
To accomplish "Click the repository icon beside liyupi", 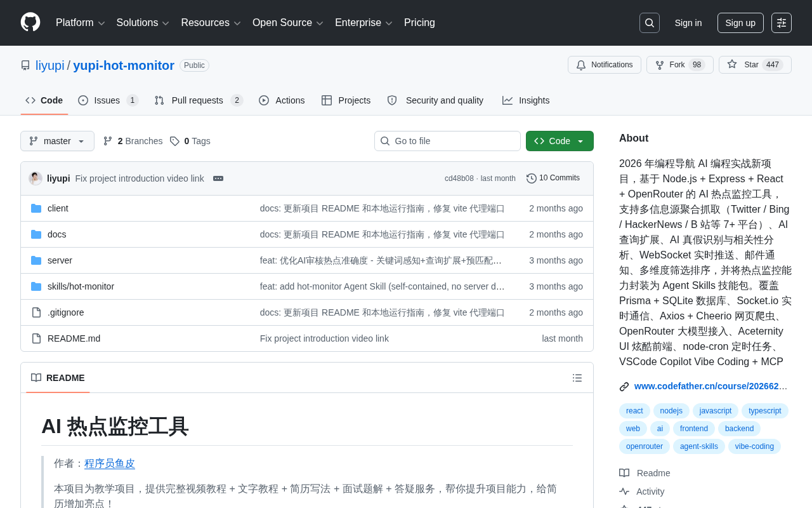I will (25, 65).
